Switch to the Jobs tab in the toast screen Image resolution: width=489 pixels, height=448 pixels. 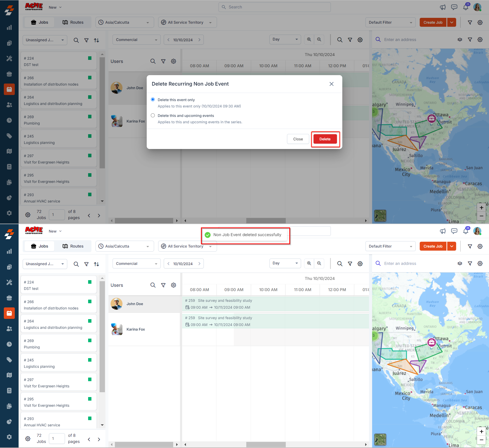[x=39, y=246]
